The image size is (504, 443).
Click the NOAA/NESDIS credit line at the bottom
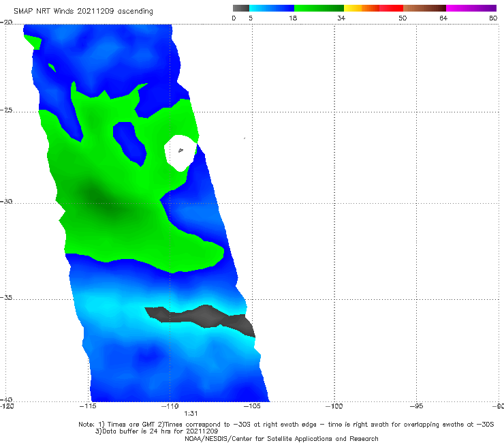click(x=281, y=438)
